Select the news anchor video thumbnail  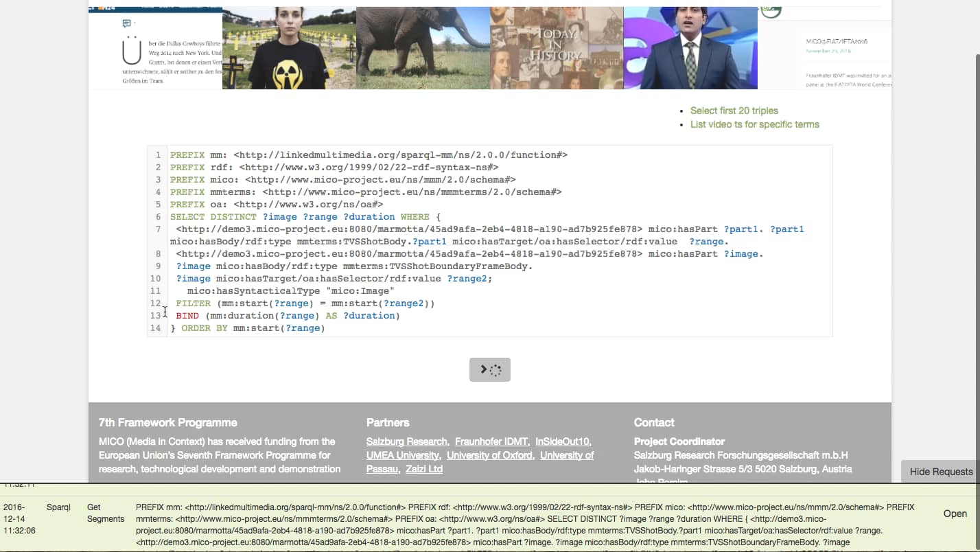coord(690,48)
